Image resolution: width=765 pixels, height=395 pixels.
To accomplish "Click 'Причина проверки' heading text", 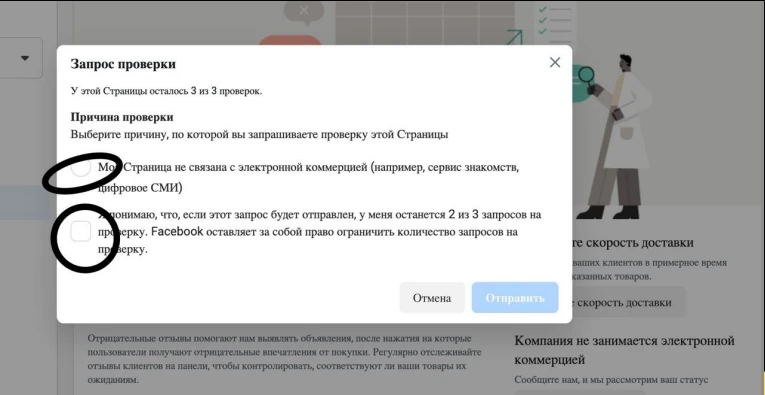I will (122, 117).
